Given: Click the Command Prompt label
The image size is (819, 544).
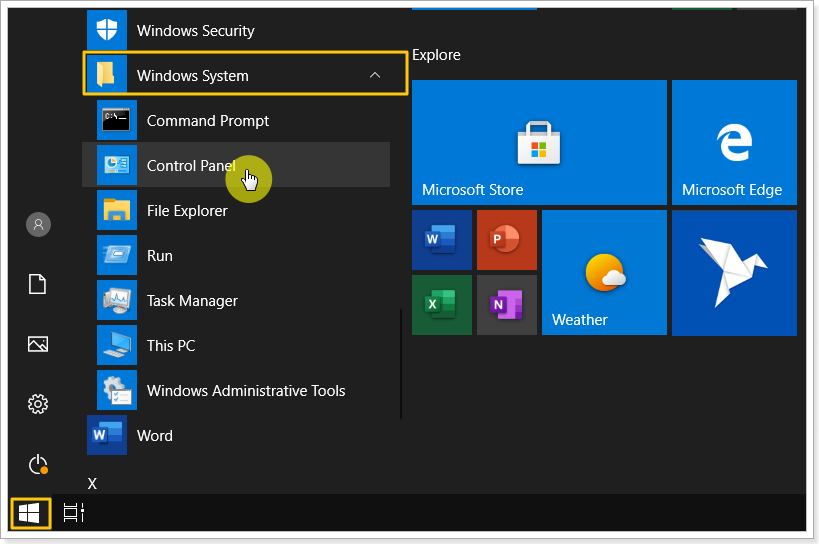Looking at the screenshot, I should tap(208, 121).
